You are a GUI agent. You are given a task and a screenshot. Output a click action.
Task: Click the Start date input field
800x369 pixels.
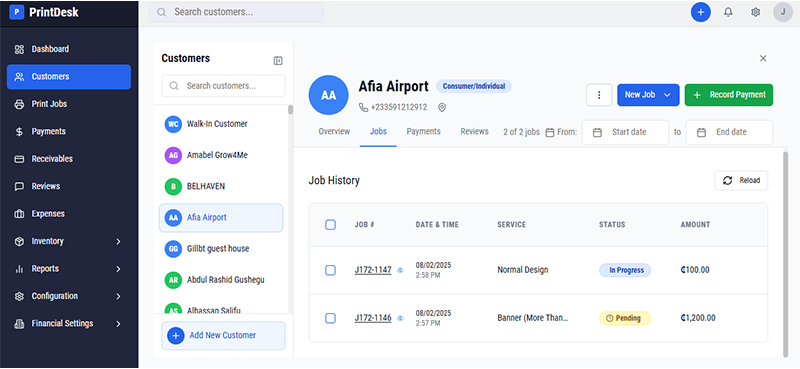[x=625, y=132]
